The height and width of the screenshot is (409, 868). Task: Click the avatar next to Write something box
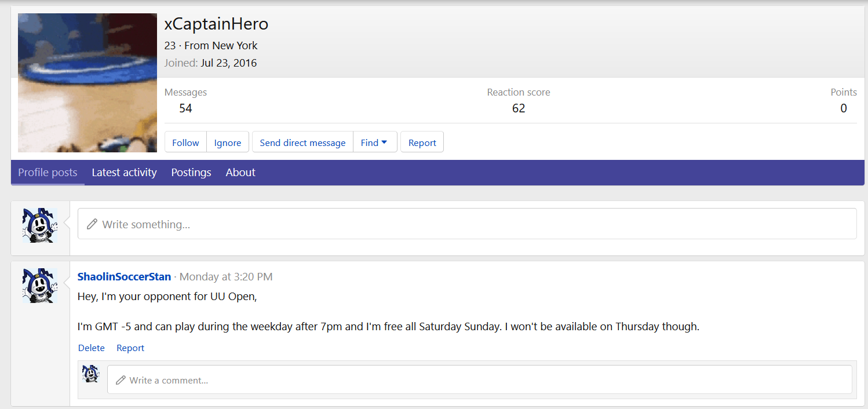coord(40,225)
